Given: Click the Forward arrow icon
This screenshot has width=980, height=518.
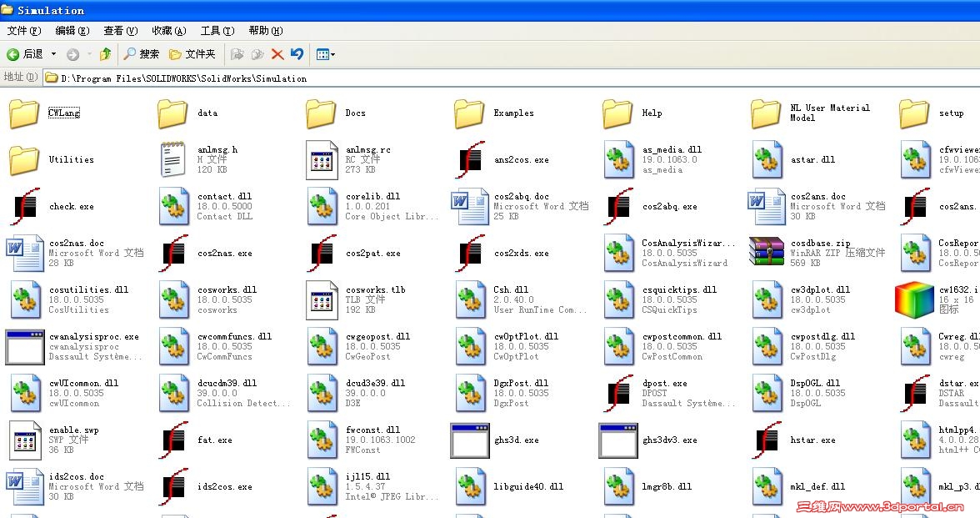Looking at the screenshot, I should pyautogui.click(x=73, y=54).
